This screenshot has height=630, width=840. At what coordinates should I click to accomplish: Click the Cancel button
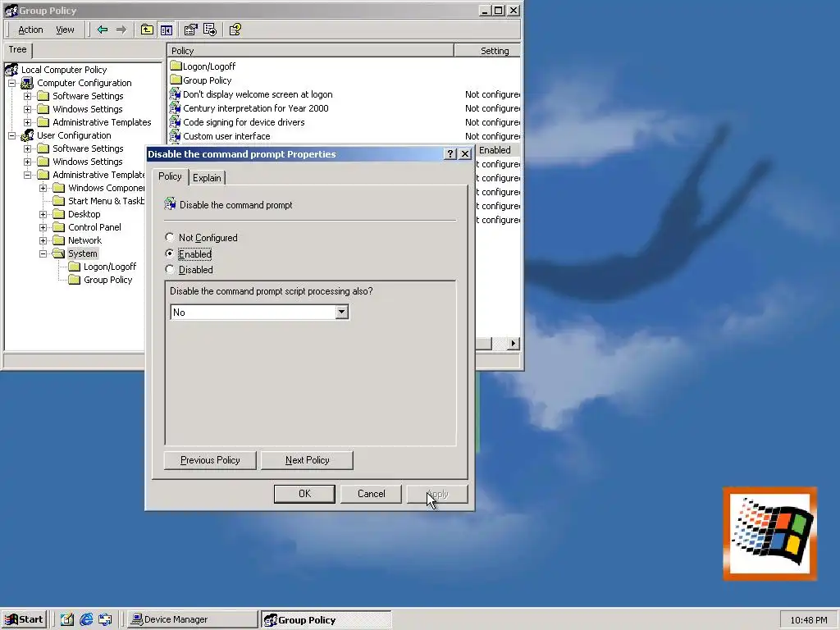pyautogui.click(x=372, y=494)
